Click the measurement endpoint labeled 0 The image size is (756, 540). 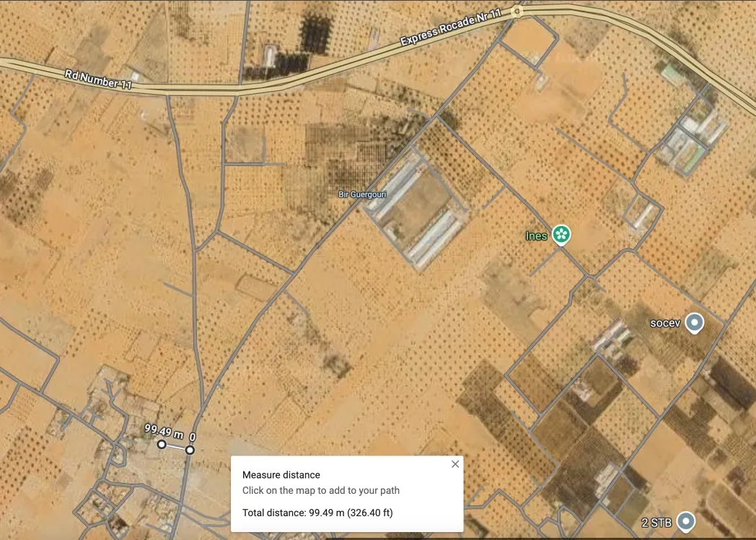point(189,449)
